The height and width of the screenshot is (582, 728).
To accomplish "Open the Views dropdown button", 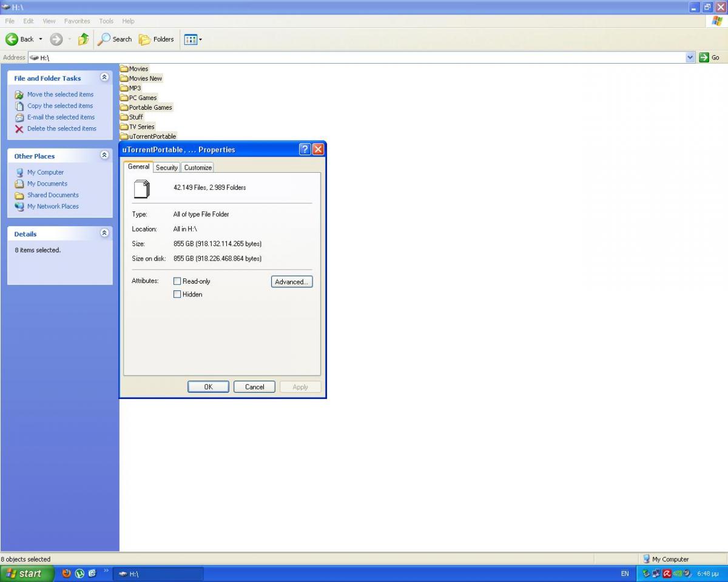I will click(193, 39).
